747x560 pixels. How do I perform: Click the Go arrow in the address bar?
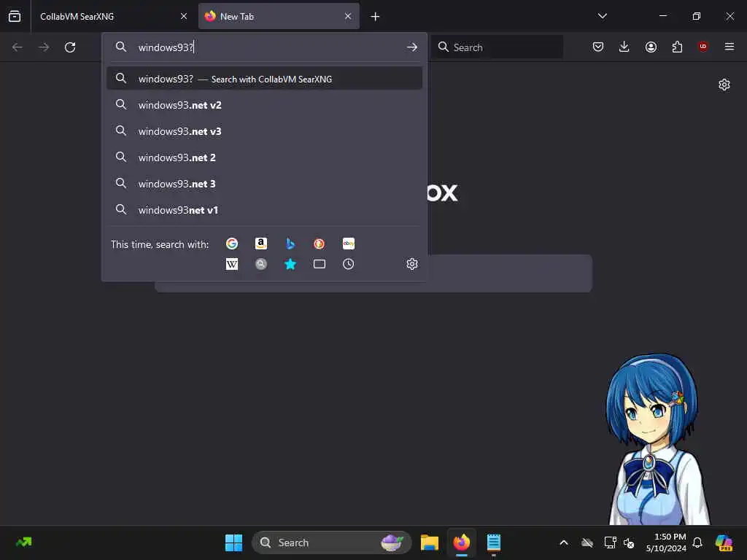click(x=412, y=47)
